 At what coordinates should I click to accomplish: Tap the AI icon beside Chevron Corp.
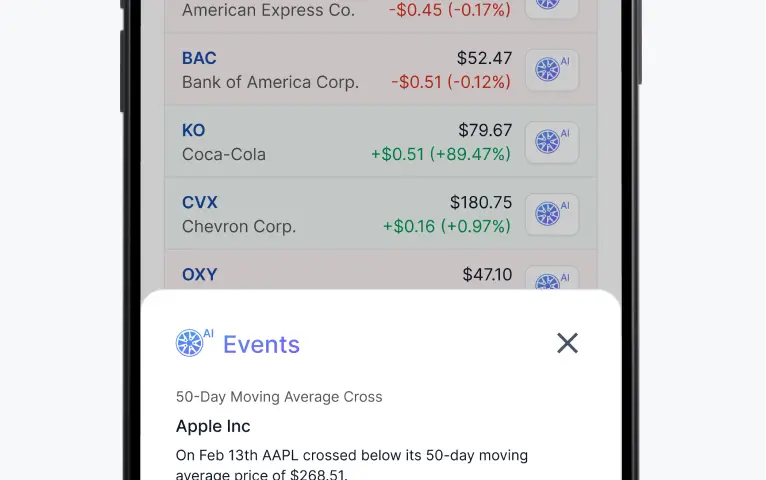click(552, 214)
